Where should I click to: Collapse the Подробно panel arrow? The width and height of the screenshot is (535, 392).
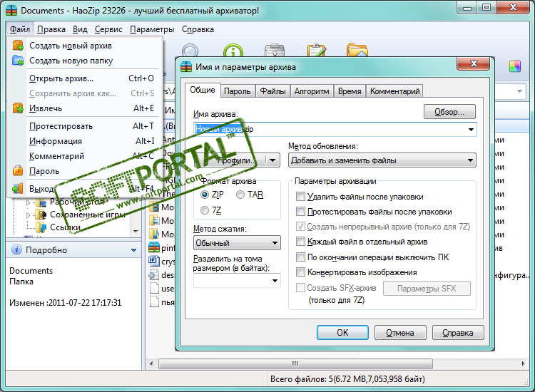point(133,250)
